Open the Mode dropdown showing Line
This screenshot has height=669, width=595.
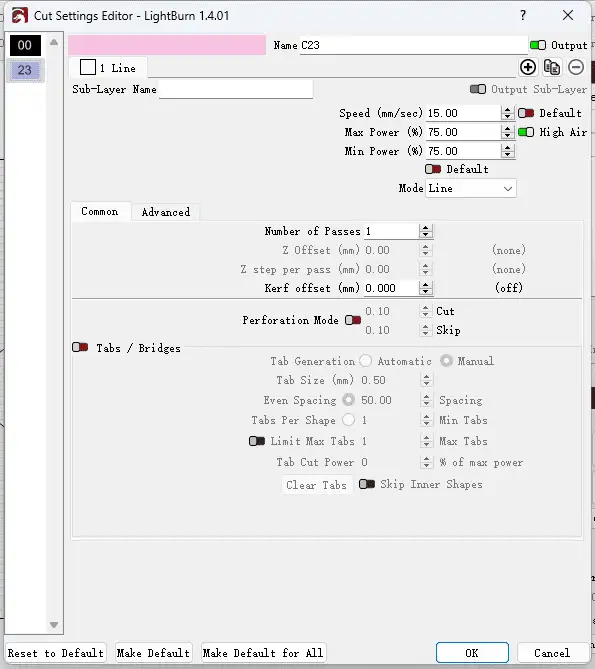pos(471,189)
